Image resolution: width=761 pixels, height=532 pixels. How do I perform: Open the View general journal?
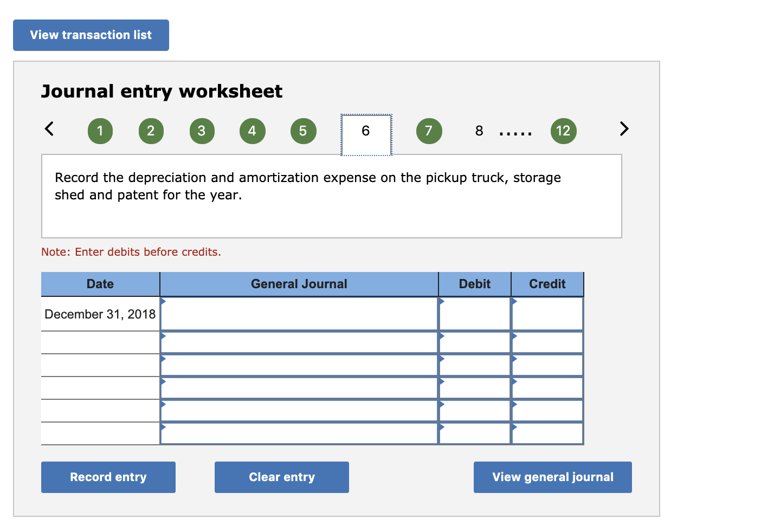pyautogui.click(x=552, y=477)
